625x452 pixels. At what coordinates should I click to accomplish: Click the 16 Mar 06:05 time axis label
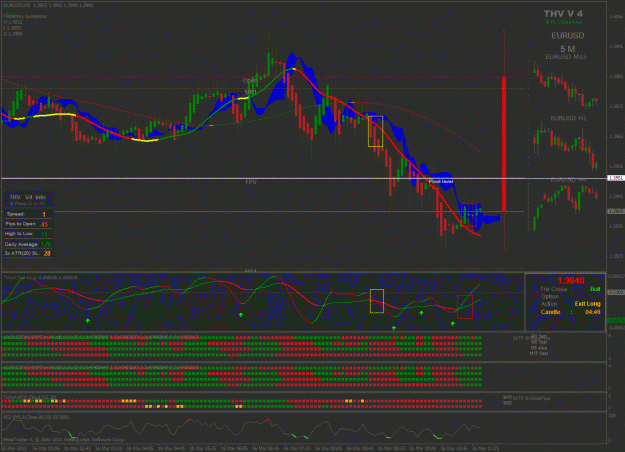click(234, 448)
